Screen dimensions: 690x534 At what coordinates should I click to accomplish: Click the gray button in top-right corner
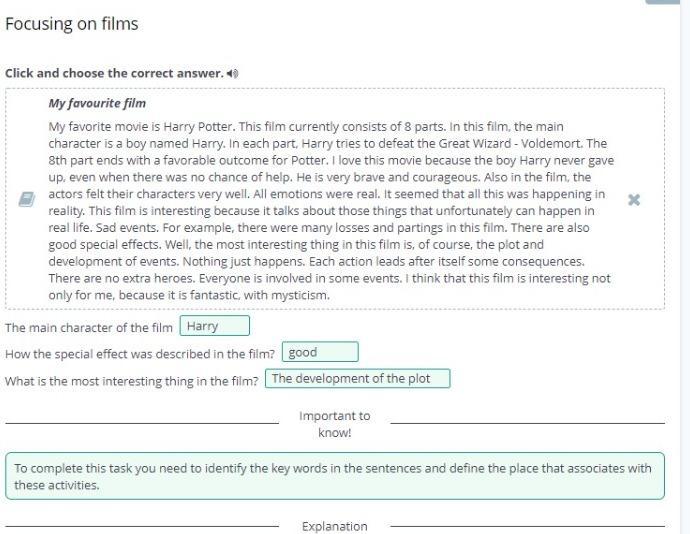pyautogui.click(x=668, y=2)
